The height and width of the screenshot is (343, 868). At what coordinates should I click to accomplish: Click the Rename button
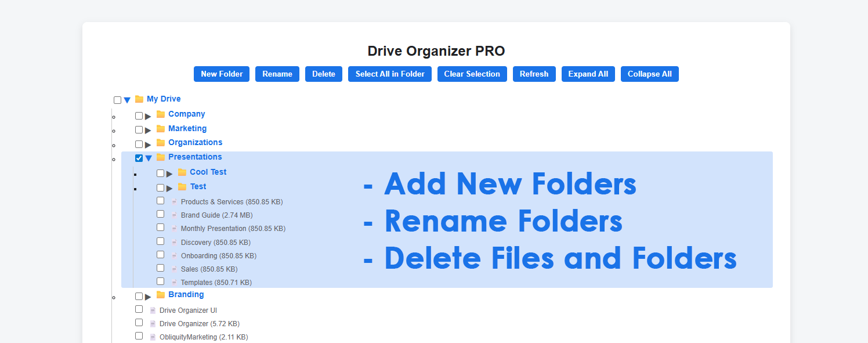tap(277, 74)
